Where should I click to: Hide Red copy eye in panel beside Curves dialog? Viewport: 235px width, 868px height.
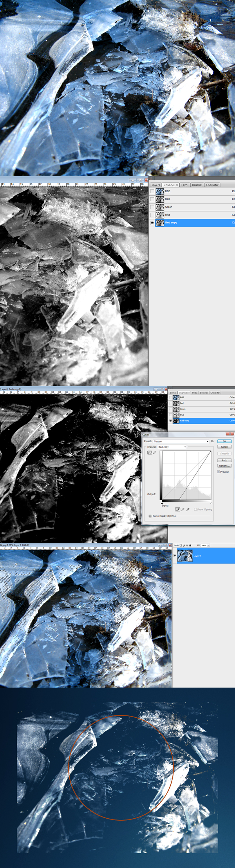coord(170,421)
